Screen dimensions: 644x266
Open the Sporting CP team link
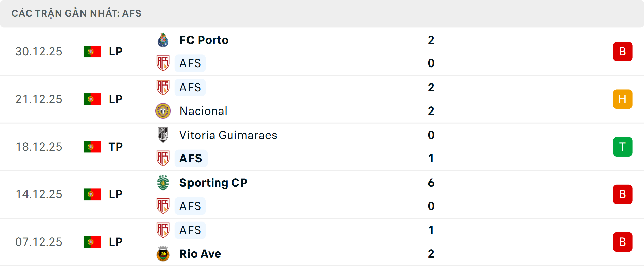(x=213, y=183)
